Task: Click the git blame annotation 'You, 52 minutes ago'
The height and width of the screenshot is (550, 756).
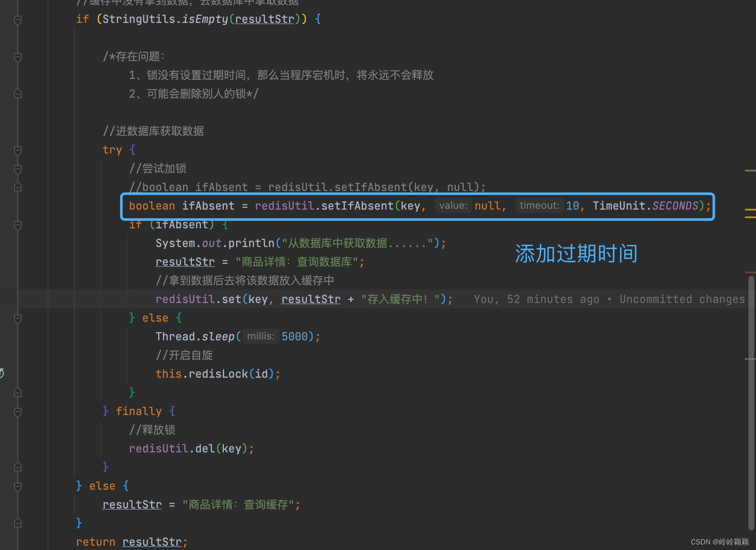Action: point(536,299)
